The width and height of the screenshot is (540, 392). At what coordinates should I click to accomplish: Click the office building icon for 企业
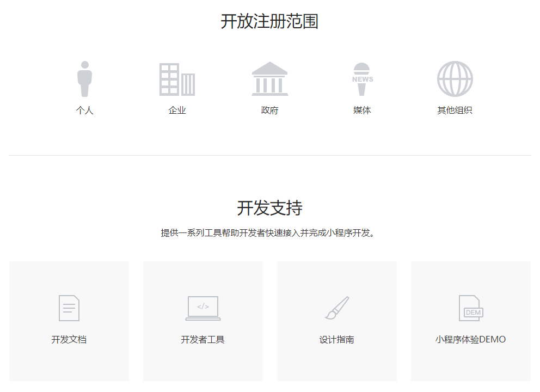coord(177,79)
